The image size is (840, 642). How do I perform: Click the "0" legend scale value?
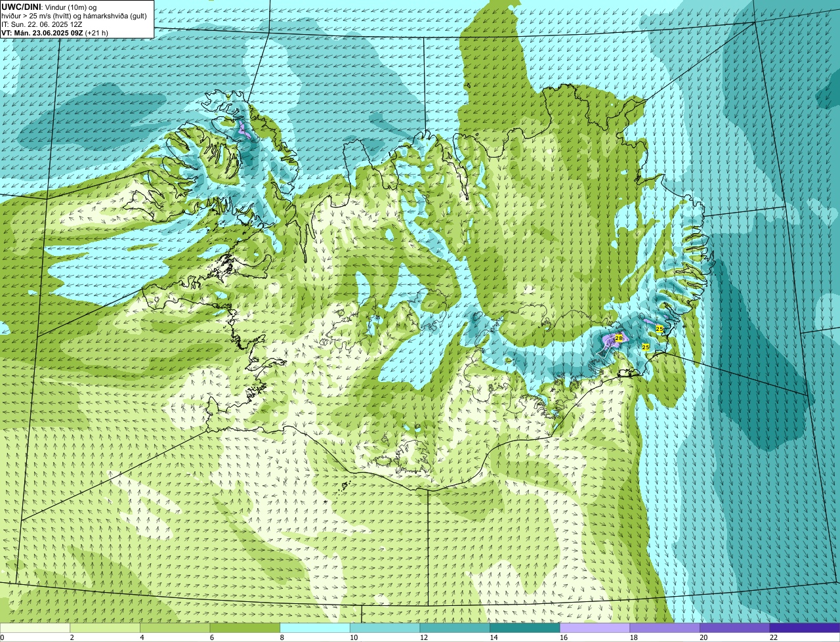click(x=2, y=637)
